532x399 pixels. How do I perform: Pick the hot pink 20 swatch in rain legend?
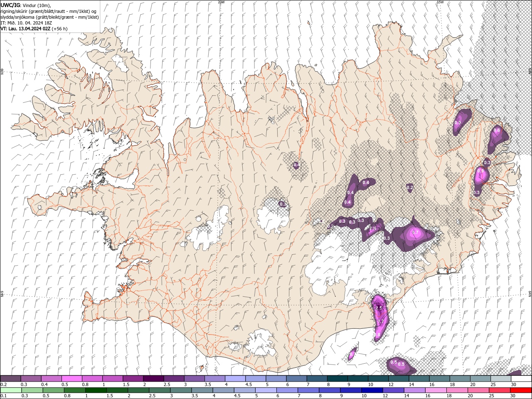(x=479, y=390)
